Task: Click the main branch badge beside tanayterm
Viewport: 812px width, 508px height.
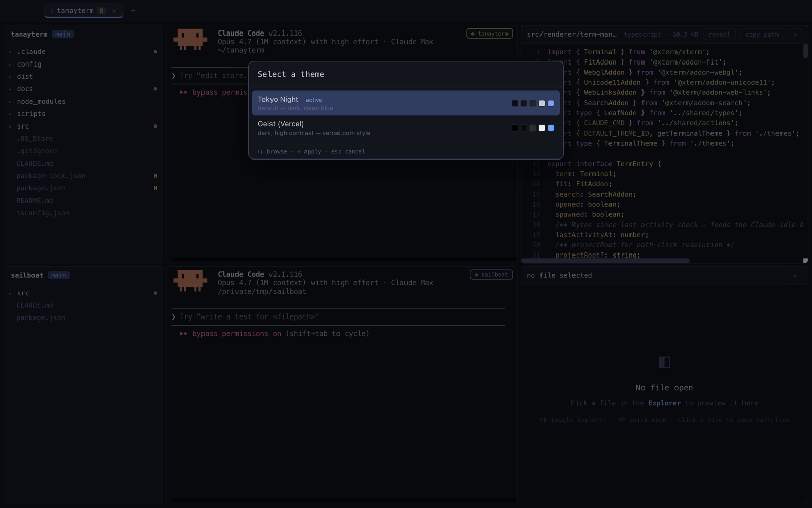Action: (x=63, y=34)
